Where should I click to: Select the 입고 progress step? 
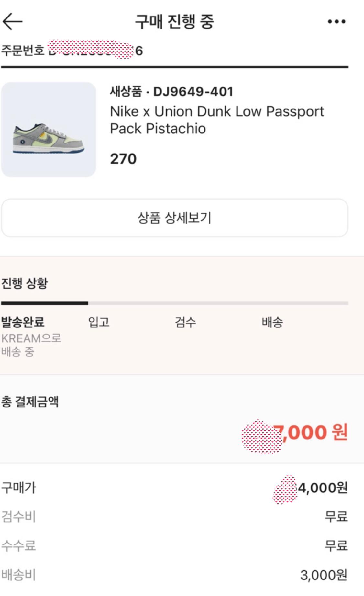pos(99,322)
